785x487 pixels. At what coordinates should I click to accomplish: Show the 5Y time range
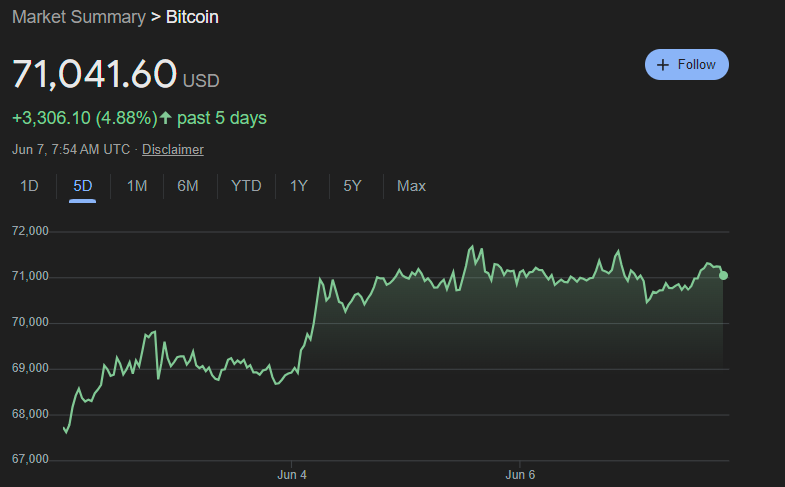(352, 186)
